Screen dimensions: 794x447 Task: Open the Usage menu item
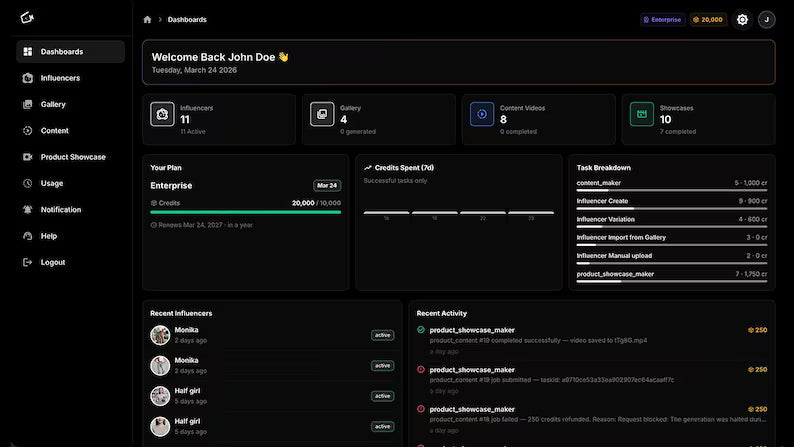[x=70, y=183]
